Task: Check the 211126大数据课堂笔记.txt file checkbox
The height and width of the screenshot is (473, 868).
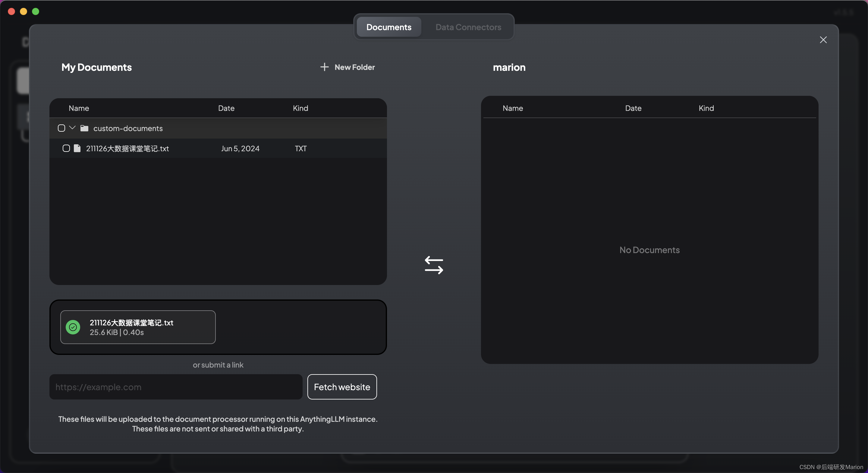Action: tap(66, 149)
